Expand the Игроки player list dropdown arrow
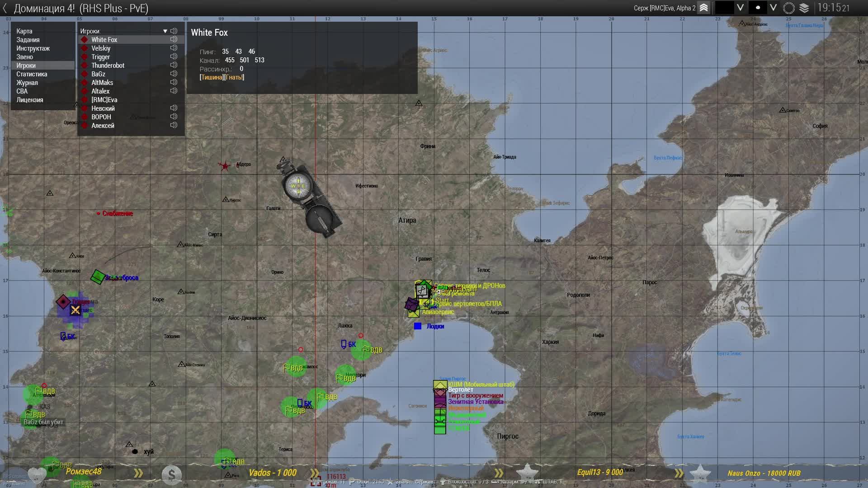This screenshot has width=868, height=488. (x=165, y=31)
